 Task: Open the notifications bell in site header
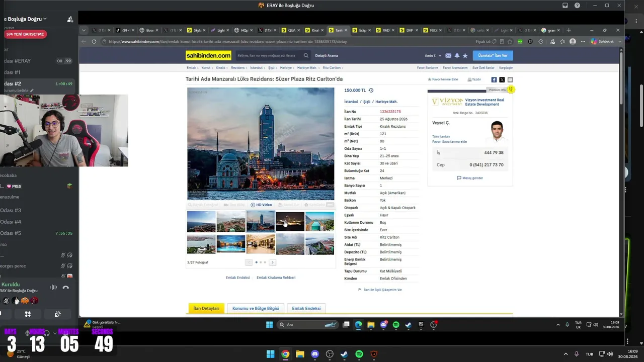(457, 55)
